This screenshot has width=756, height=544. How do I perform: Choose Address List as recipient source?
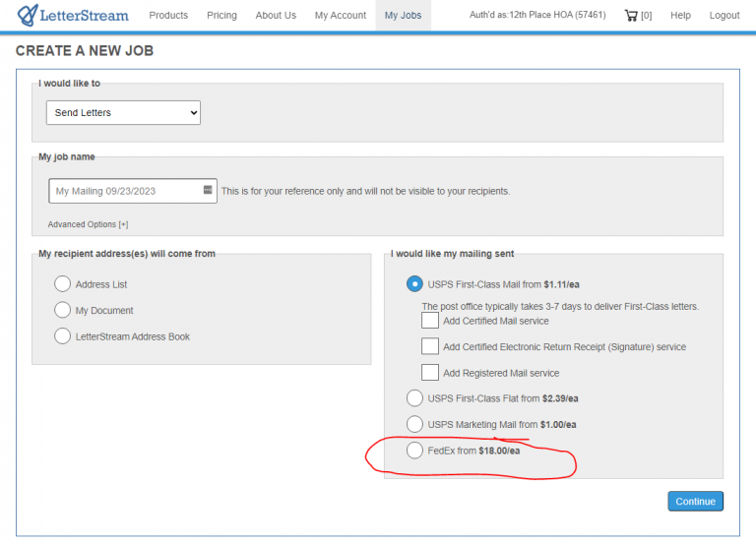pyautogui.click(x=63, y=284)
